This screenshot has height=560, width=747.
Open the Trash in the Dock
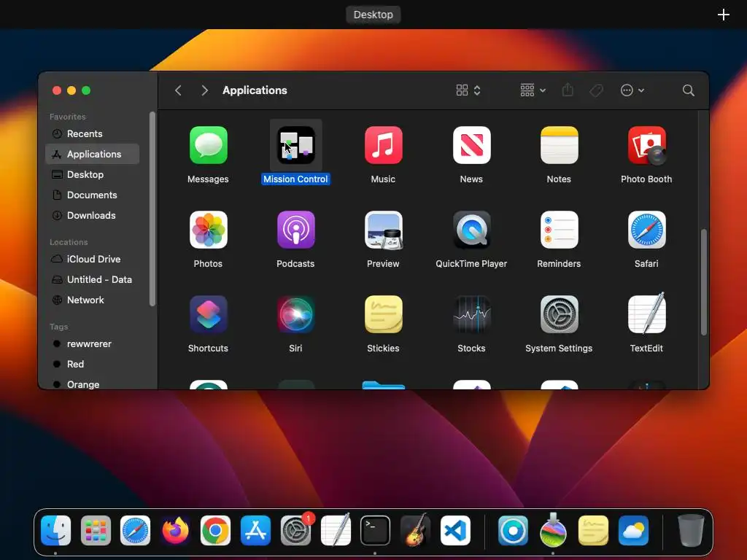pos(690,530)
